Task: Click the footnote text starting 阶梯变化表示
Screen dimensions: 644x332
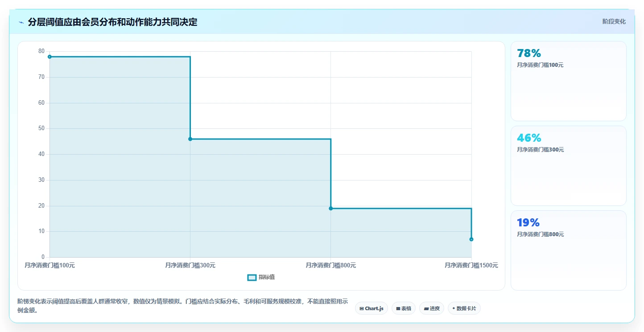Action: [182, 306]
